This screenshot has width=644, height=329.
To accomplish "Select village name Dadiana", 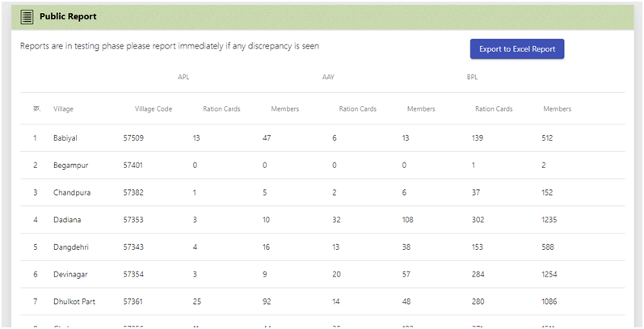I will tap(67, 220).
